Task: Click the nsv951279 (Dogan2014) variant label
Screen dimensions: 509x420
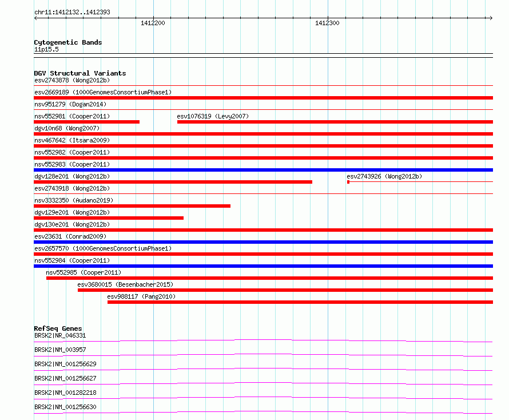Action: tap(70, 104)
